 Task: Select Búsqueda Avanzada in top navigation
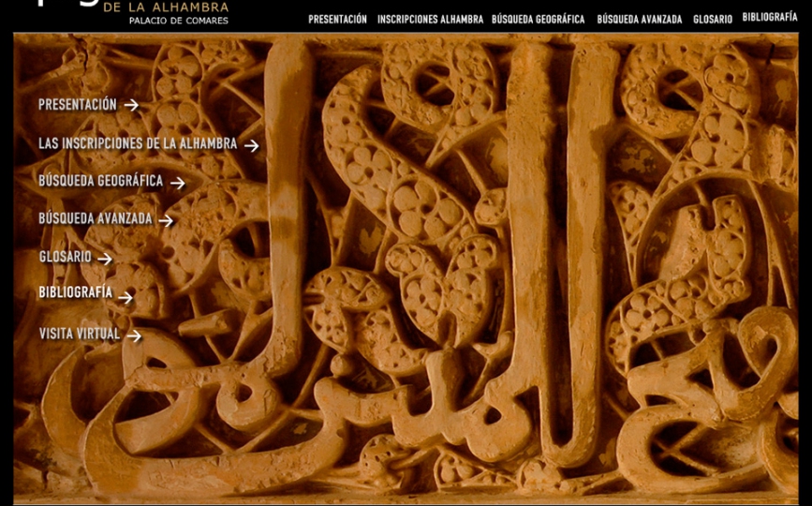(639, 19)
